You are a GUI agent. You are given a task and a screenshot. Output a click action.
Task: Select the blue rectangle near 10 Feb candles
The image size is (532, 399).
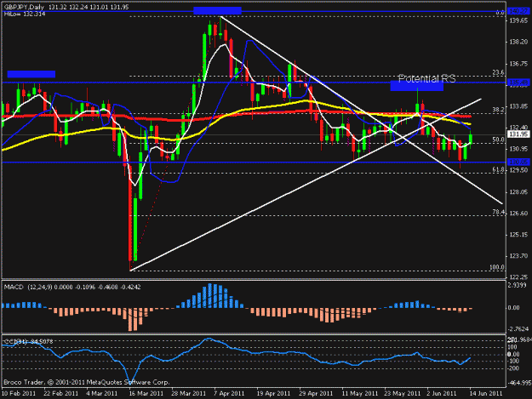[x=31, y=74]
